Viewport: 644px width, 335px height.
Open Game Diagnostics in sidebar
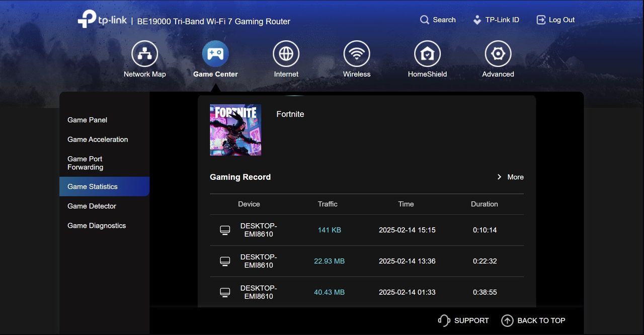tap(97, 226)
